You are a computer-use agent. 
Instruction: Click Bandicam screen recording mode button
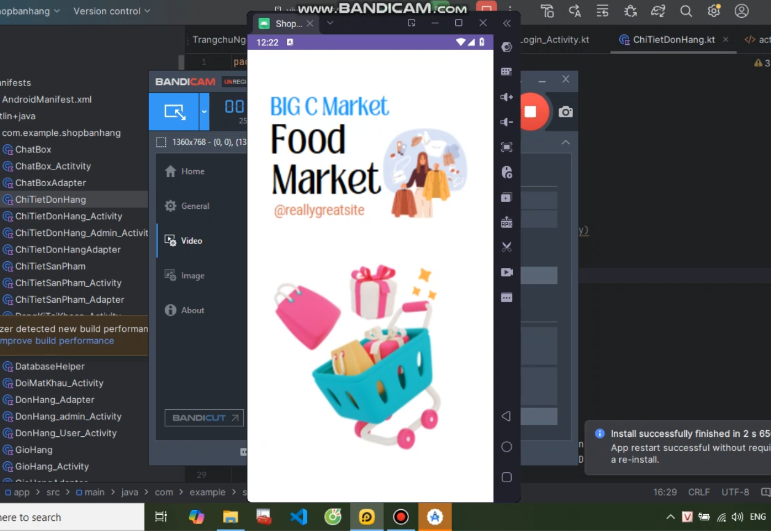pos(174,112)
